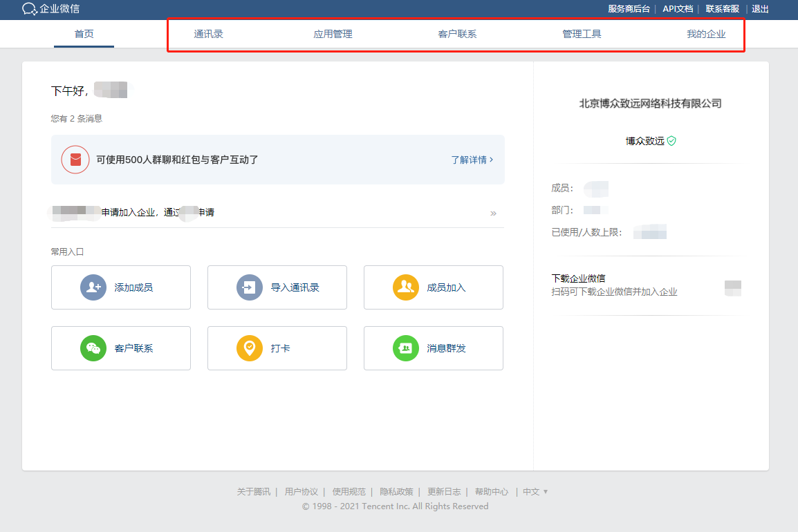798x532 pixels.
Task: Click the red envelope notification icon
Action: click(x=75, y=160)
